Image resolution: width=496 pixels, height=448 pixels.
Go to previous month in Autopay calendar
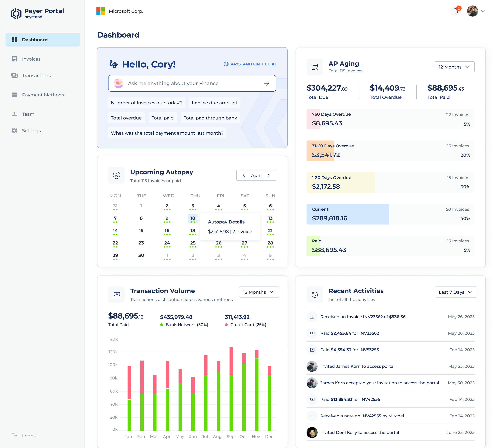[244, 175]
